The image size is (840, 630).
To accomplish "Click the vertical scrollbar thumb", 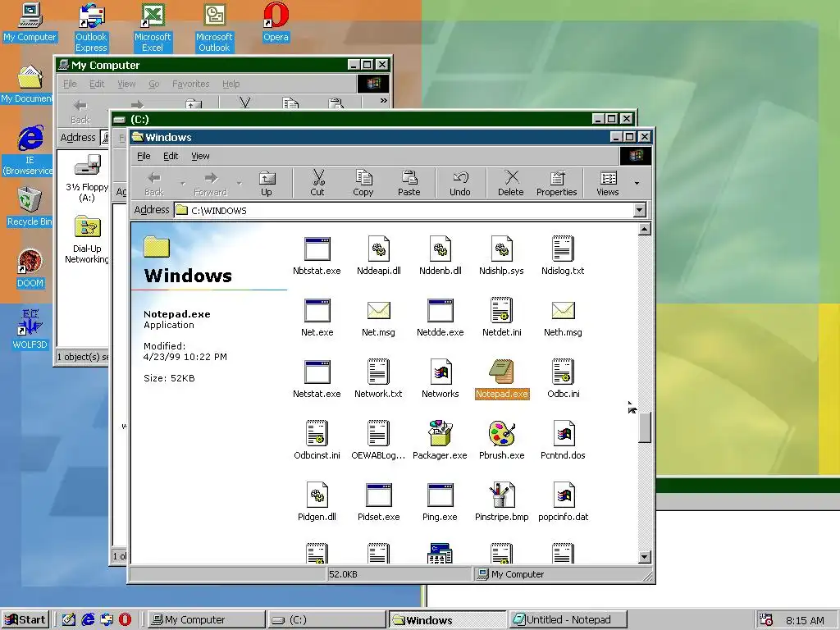I will coord(645,427).
